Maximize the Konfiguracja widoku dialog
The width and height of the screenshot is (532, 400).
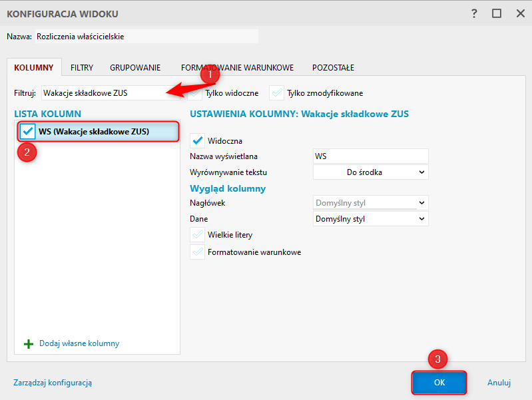(497, 13)
